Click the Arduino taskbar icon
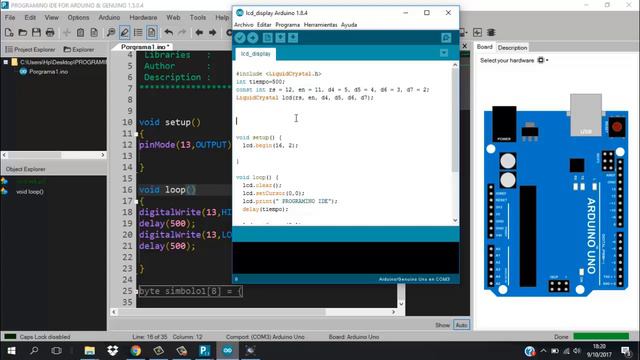The image size is (640, 360). (227, 351)
